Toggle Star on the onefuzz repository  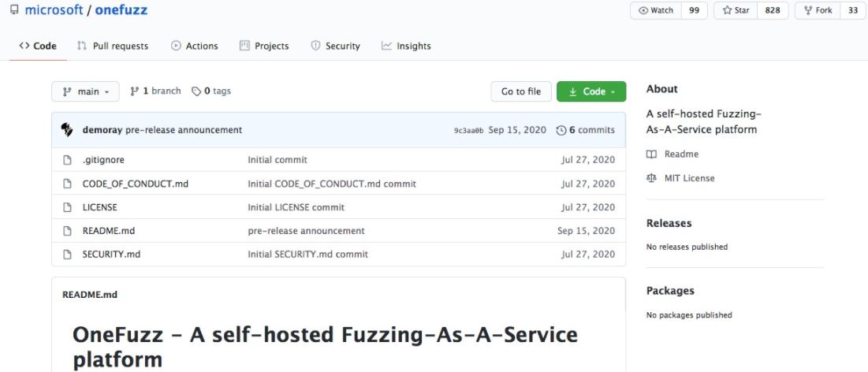click(x=736, y=10)
